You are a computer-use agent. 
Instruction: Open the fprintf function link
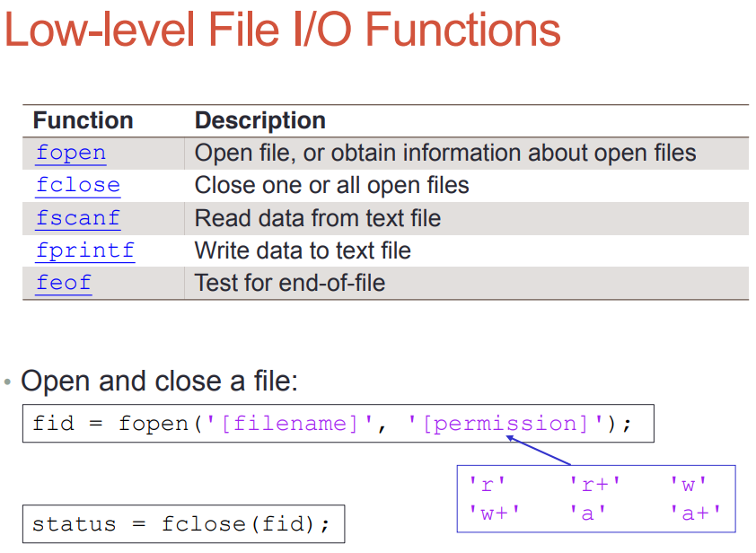pos(85,250)
